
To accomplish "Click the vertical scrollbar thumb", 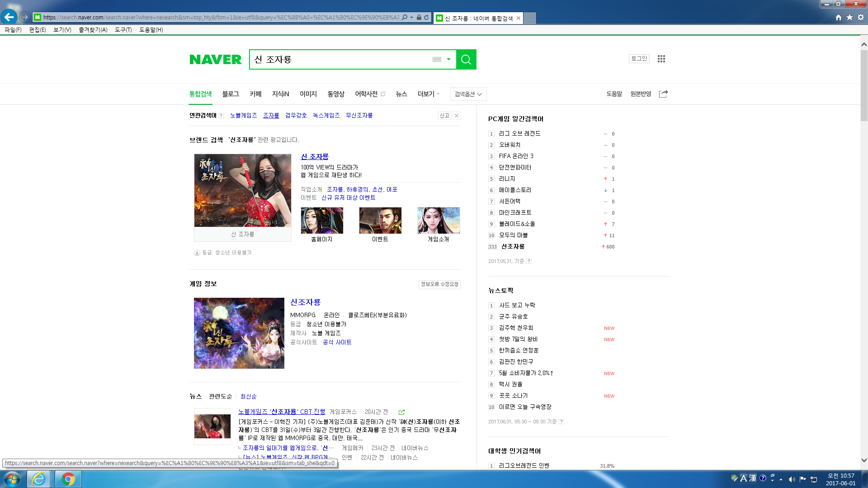I will (x=864, y=85).
